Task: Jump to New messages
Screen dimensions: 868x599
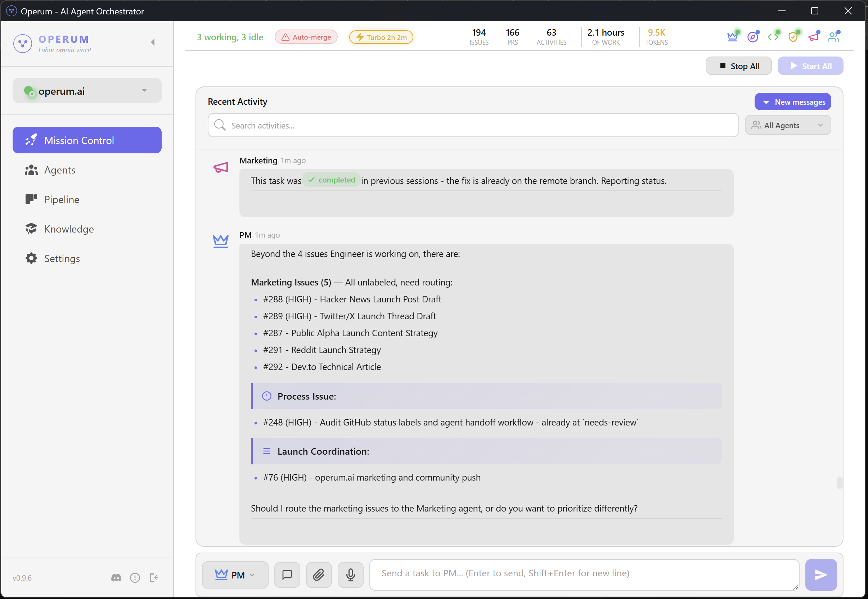Action: (x=792, y=102)
